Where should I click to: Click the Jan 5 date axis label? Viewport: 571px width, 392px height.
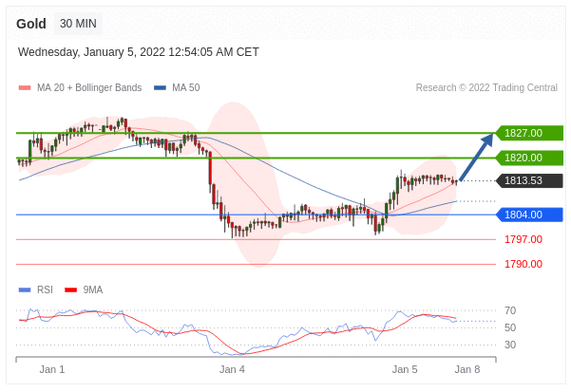(405, 369)
